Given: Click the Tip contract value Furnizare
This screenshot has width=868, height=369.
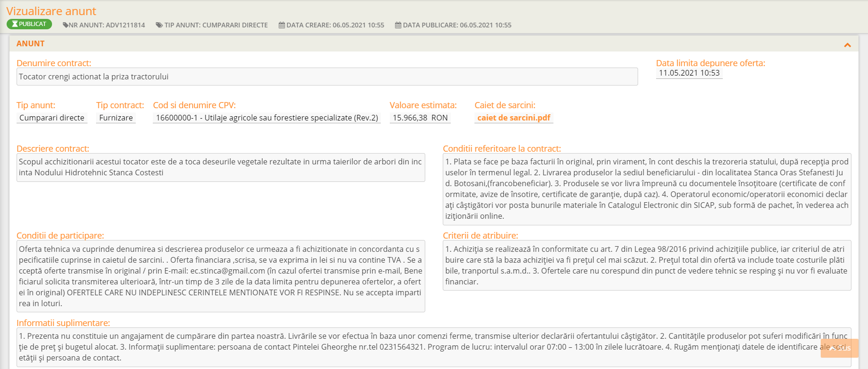Looking at the screenshot, I should tap(116, 118).
